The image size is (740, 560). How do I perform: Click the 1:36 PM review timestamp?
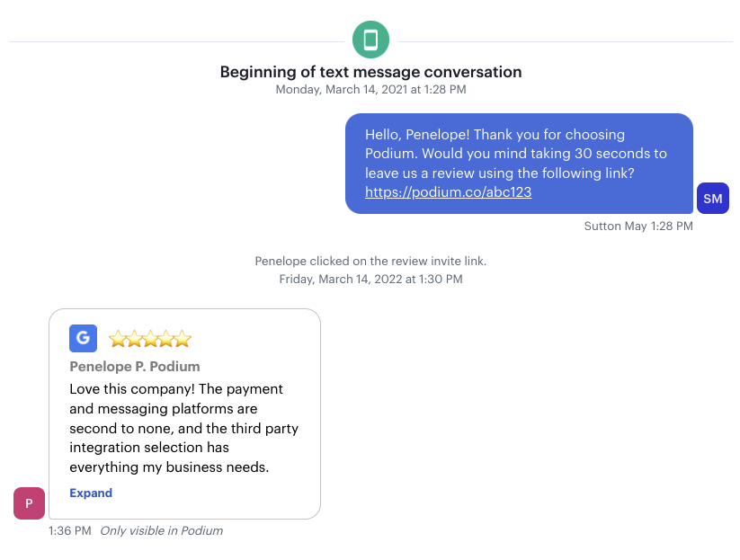[x=70, y=530]
